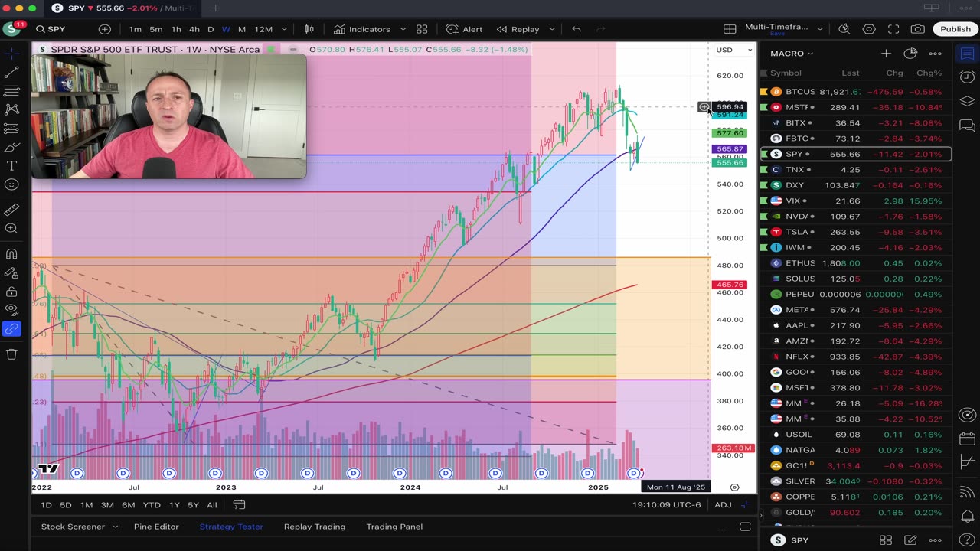
Task: Open Stock Screener tab
Action: (x=73, y=527)
